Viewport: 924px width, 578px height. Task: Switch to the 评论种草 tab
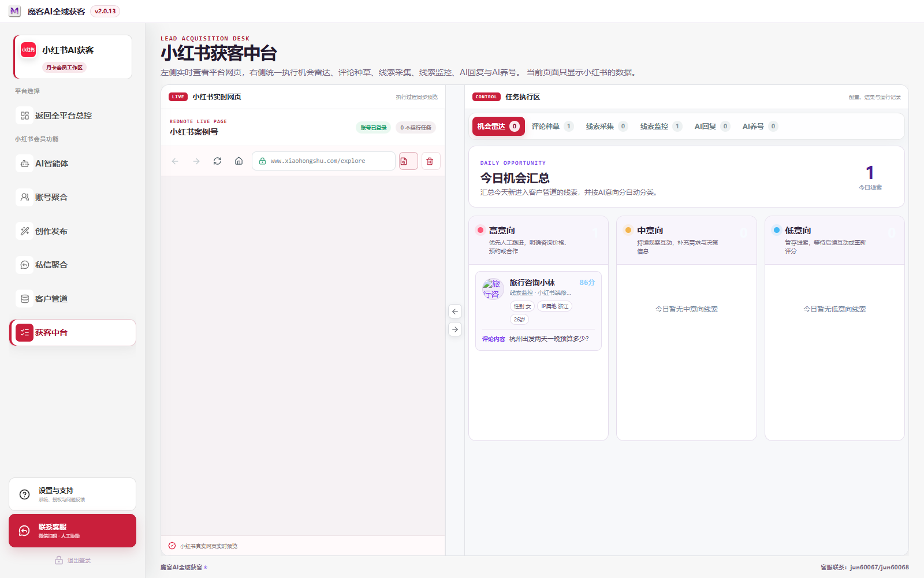point(552,127)
